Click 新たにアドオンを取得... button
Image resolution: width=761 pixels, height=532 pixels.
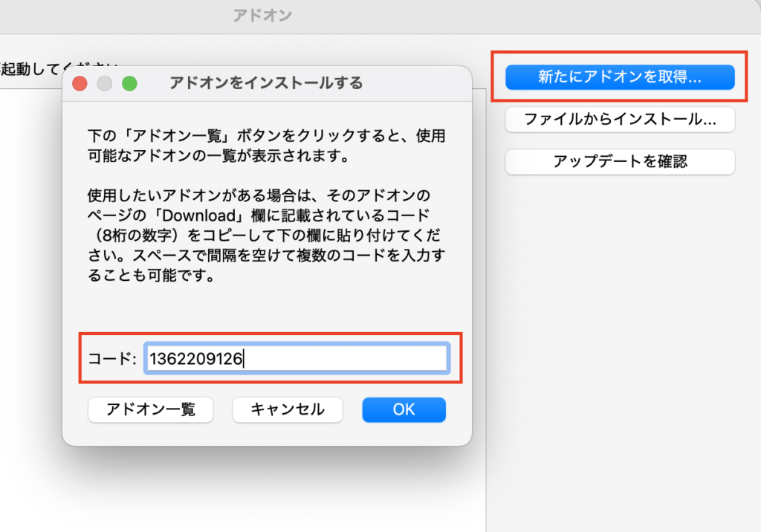coord(620,77)
